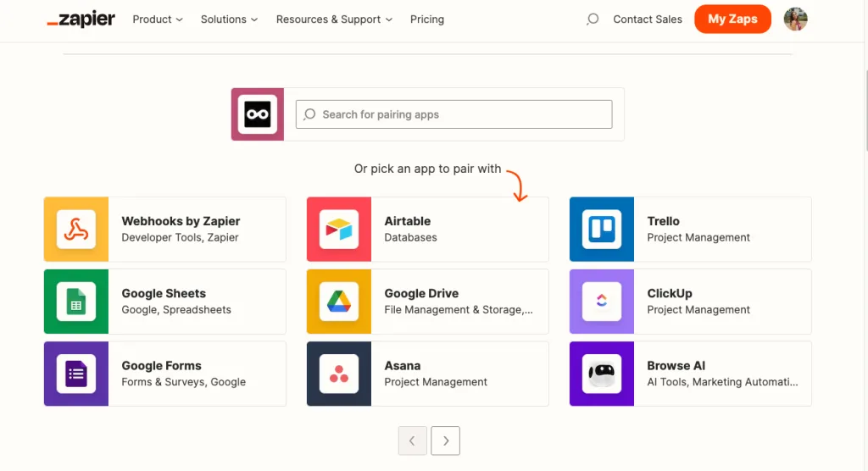Select the Asana app icon
Image resolution: width=868 pixels, height=471 pixels.
tap(339, 374)
